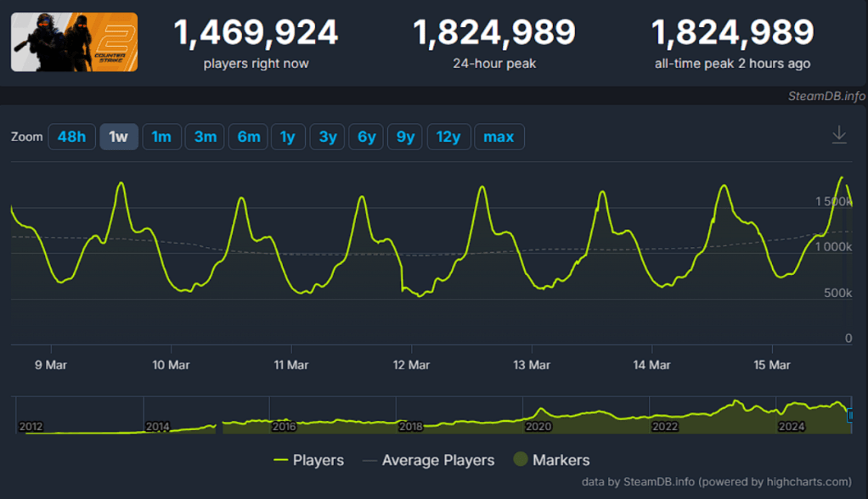
Task: Set chart zoom to 3m
Action: [205, 137]
